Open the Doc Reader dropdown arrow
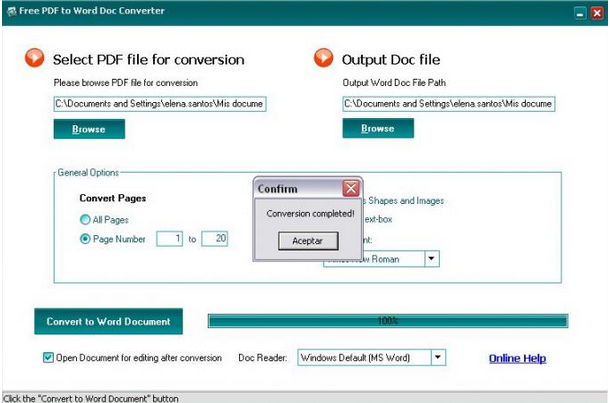610x403 pixels. pos(438,357)
